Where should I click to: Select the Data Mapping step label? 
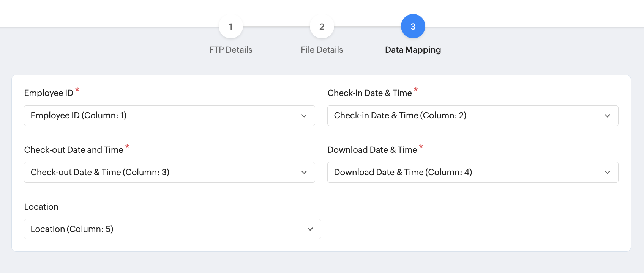tap(413, 50)
